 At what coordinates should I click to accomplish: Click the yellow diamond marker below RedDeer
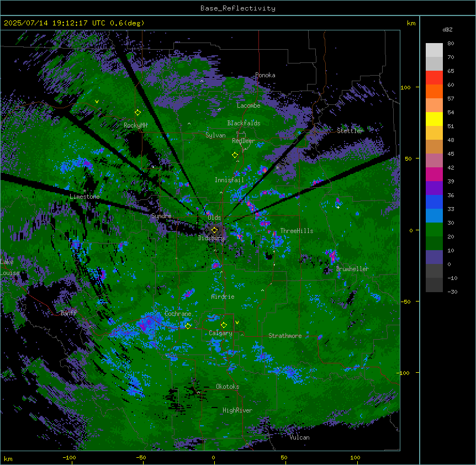tap(235, 155)
